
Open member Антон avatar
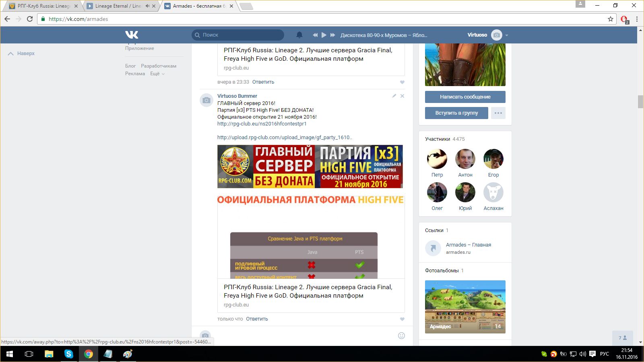pos(465,159)
